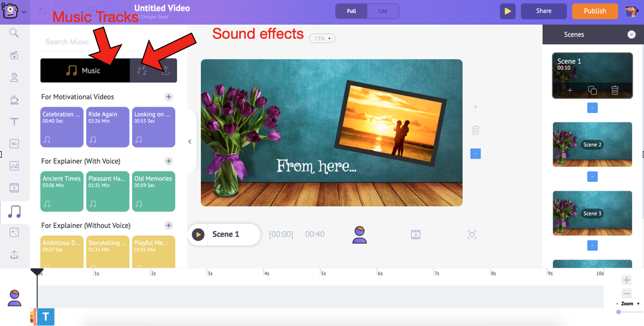
Task: Open the Characters library icon in sidebar
Action: click(x=15, y=77)
